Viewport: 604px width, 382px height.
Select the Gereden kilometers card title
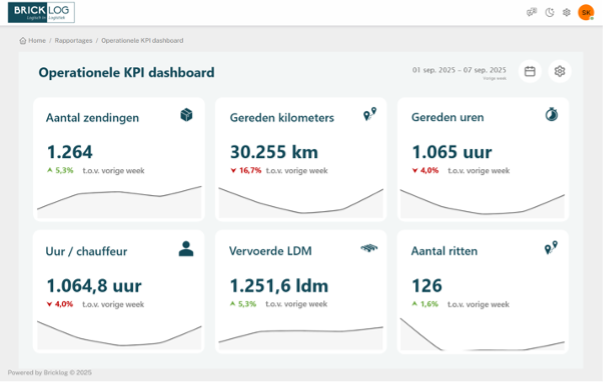(x=282, y=117)
